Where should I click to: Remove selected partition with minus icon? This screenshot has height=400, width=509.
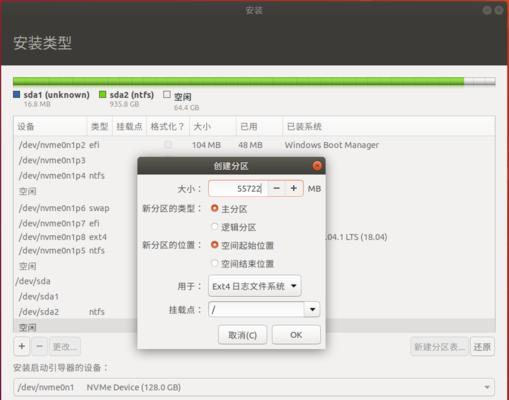pos(39,346)
